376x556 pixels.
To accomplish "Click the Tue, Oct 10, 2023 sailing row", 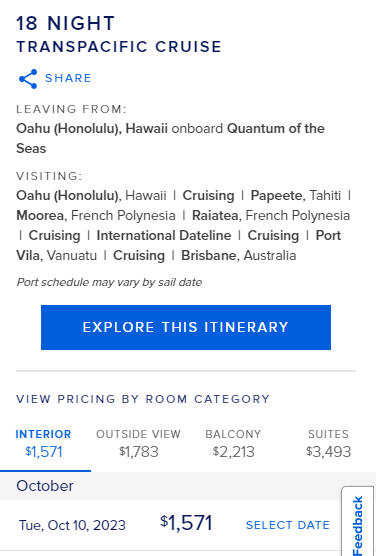I will (170, 525).
